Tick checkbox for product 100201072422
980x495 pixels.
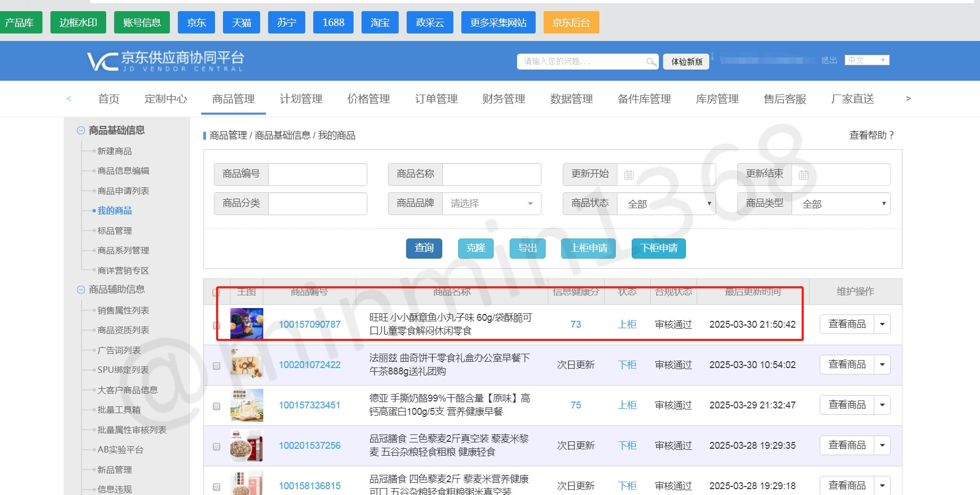[217, 365]
